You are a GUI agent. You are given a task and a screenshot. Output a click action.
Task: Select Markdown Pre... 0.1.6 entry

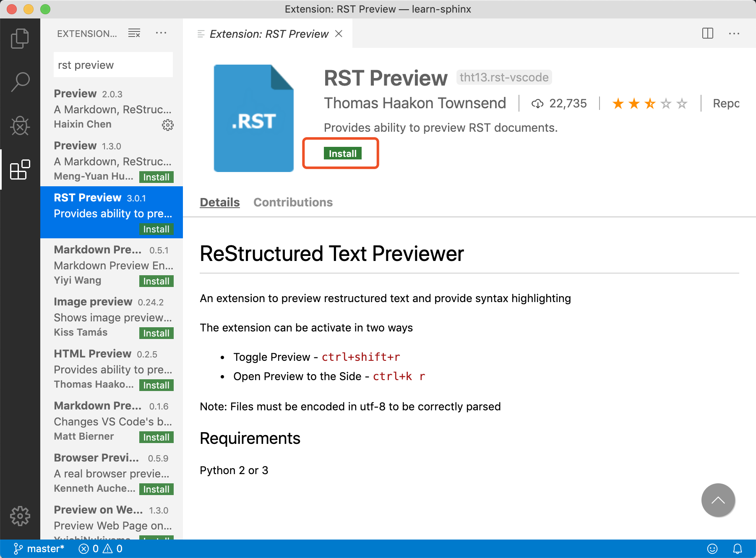tap(112, 420)
